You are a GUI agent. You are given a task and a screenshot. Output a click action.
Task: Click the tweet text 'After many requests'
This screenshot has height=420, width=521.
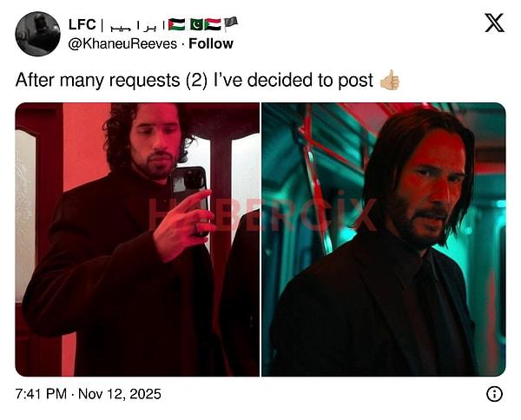point(97,81)
